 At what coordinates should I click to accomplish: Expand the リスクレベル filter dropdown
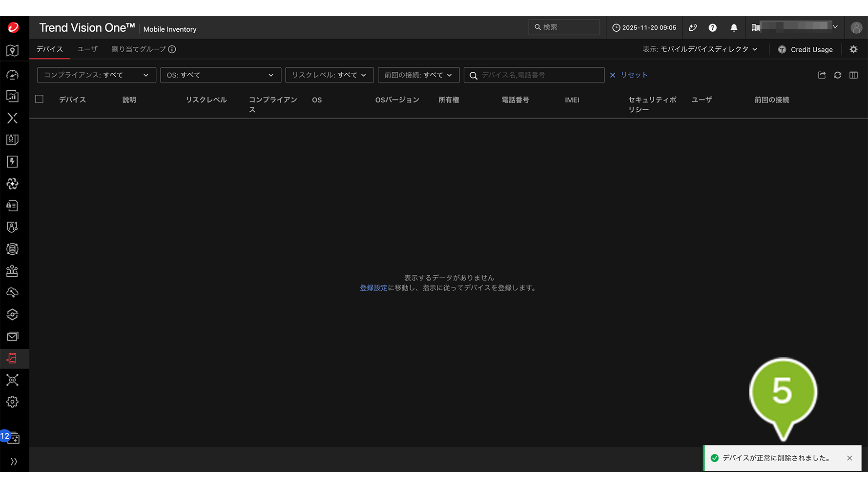(329, 75)
